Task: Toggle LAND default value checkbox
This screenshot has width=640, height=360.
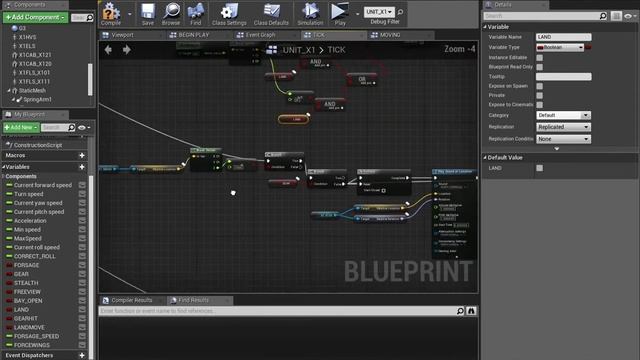Action: point(540,168)
